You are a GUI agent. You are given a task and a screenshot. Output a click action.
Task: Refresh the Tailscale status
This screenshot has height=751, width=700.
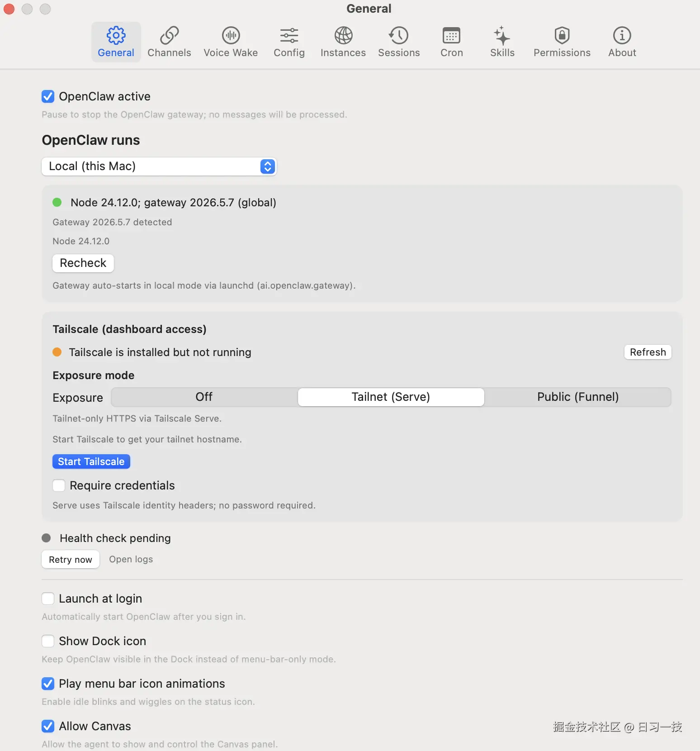pyautogui.click(x=648, y=352)
